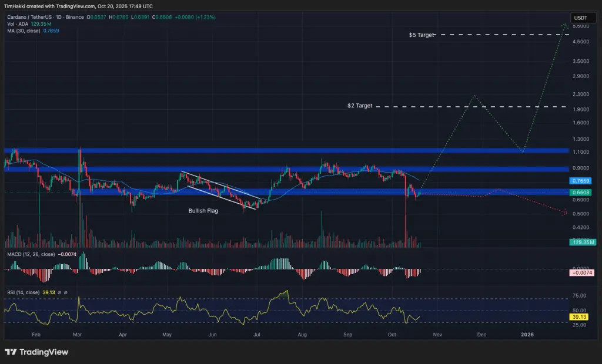This screenshot has height=364, width=602.
Task: Click the second null-value symbol in RSI legend
Action: [66, 292]
